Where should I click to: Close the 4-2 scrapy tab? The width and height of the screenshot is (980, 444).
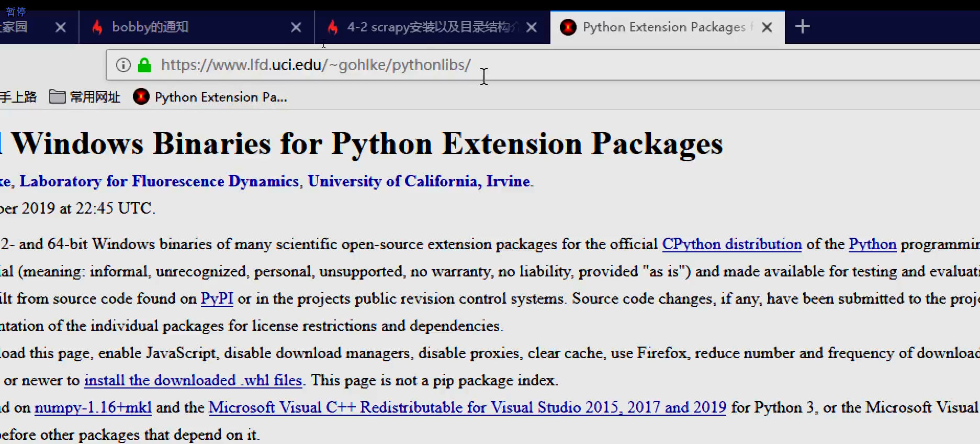point(532,27)
